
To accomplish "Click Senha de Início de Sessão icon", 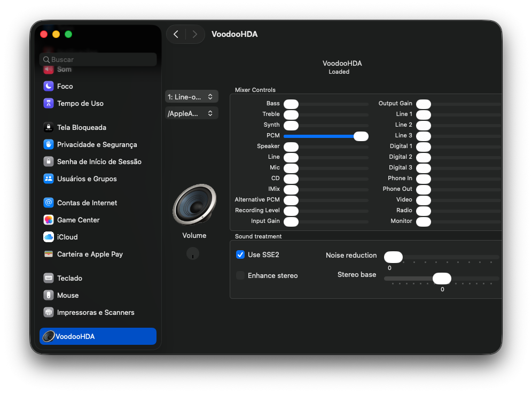I will point(49,161).
